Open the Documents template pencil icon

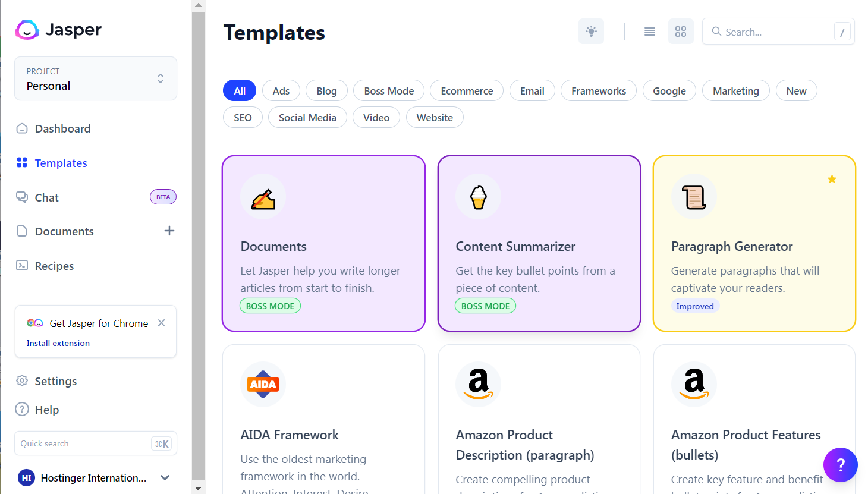coord(263,197)
